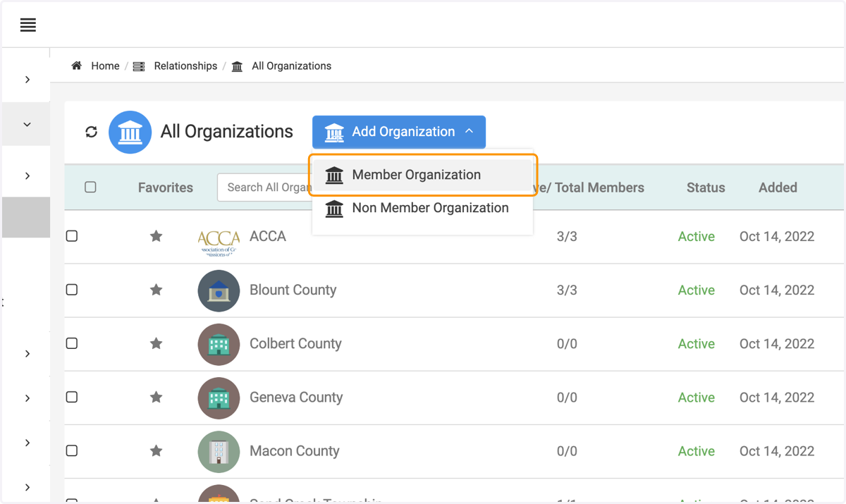Expand the third sidebar chevron section
The width and height of the screenshot is (846, 504).
[x=27, y=176]
